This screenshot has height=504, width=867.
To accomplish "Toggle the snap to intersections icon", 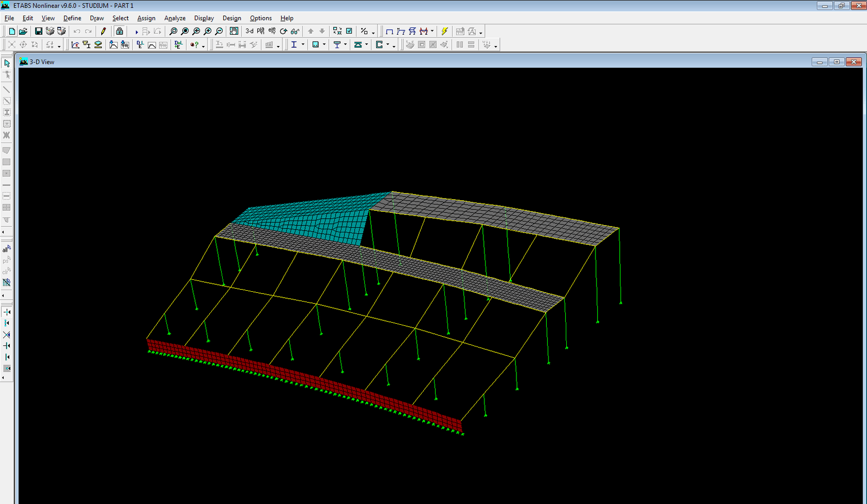I will pyautogui.click(x=7, y=335).
